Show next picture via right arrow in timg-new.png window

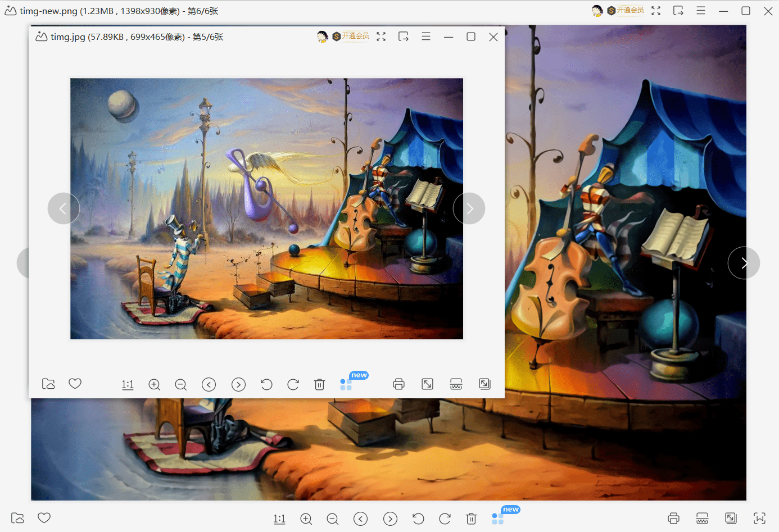click(x=744, y=263)
